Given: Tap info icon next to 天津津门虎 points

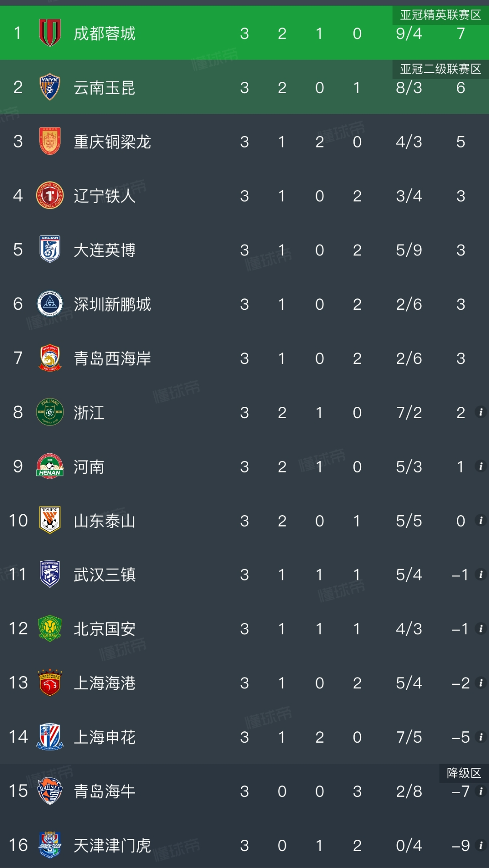Looking at the screenshot, I should (481, 845).
